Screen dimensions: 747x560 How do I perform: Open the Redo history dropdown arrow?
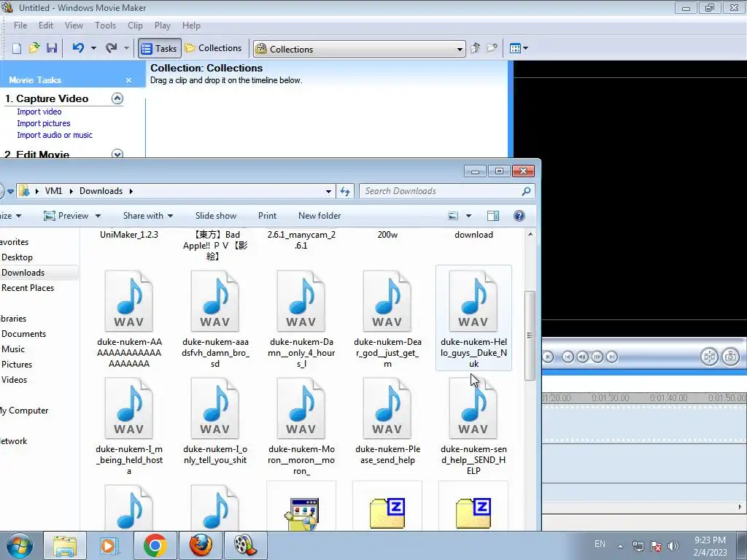[126, 48]
